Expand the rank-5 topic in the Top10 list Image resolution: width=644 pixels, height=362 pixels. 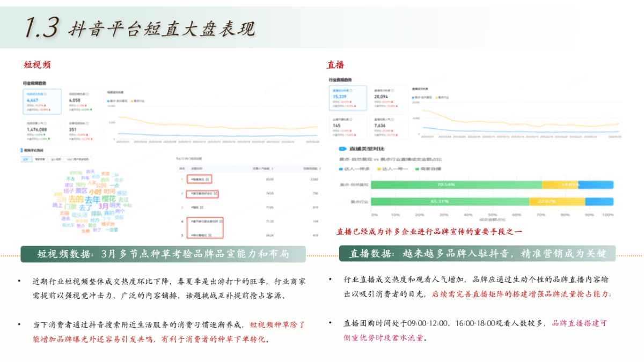tap(210, 235)
